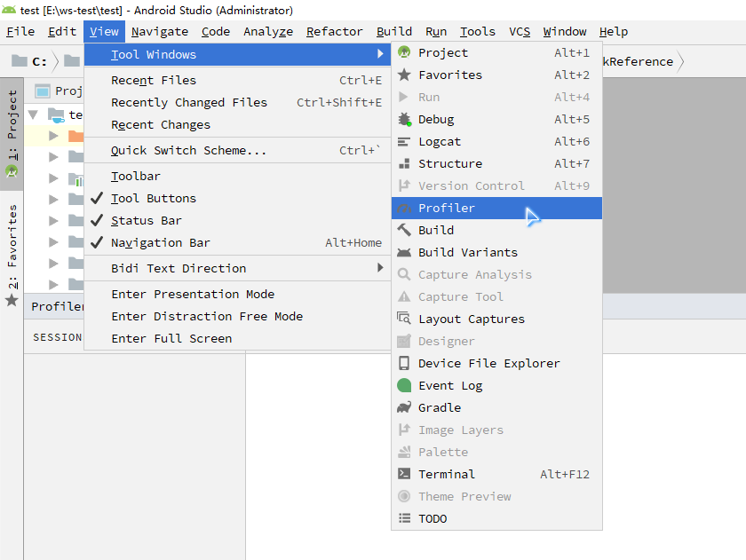Expand the Tool Windows submenu arrow
Screen dimensions: 746x560
tap(380, 54)
